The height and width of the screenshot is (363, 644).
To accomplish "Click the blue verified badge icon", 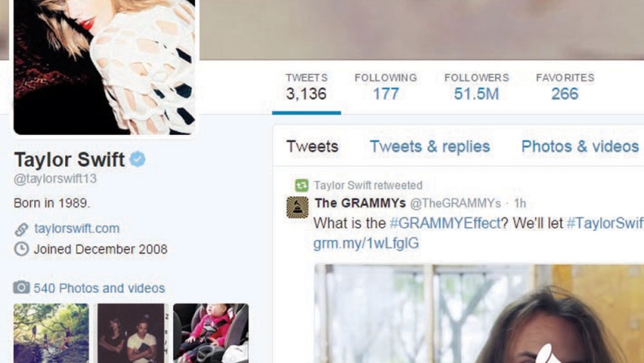I will 137,159.
